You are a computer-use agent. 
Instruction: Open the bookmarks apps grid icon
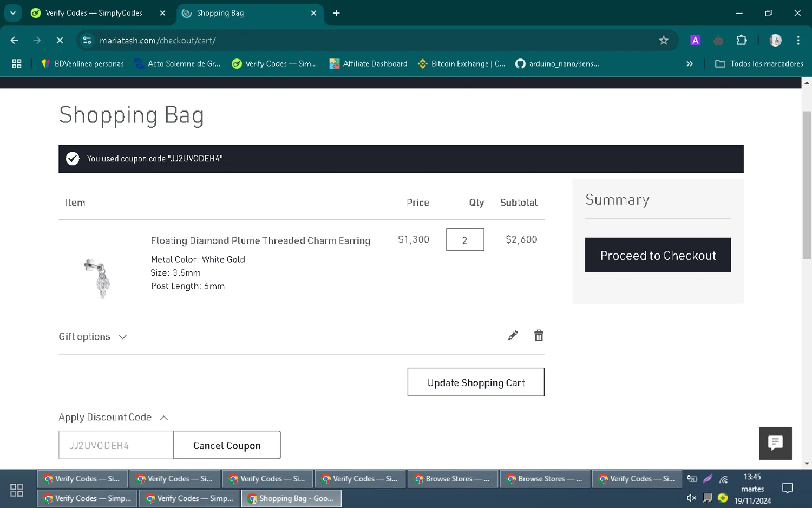[x=17, y=64]
